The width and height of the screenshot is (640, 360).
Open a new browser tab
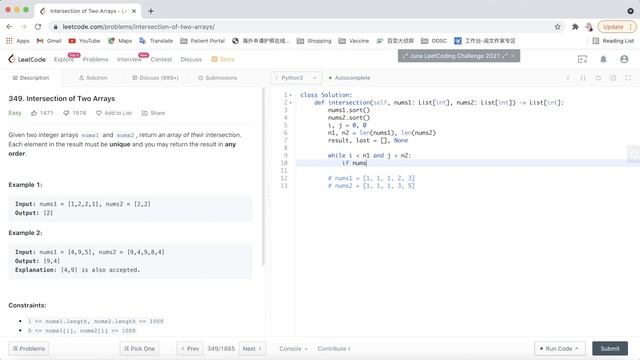tap(151, 11)
